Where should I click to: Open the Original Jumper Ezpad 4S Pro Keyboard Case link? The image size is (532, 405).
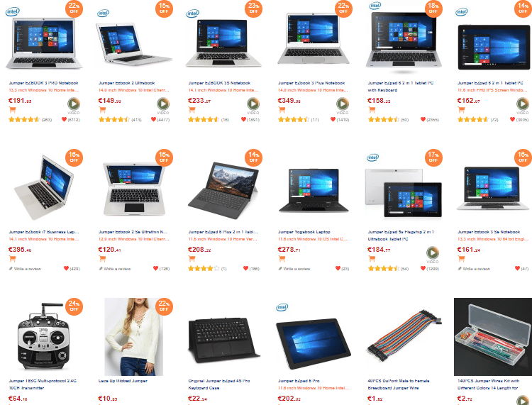coord(219,384)
